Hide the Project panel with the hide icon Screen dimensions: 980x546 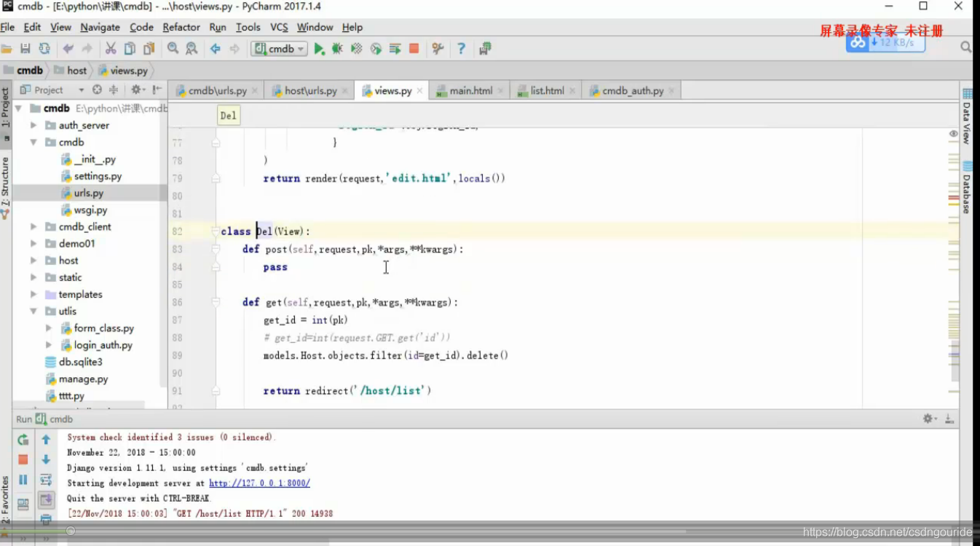pos(157,90)
